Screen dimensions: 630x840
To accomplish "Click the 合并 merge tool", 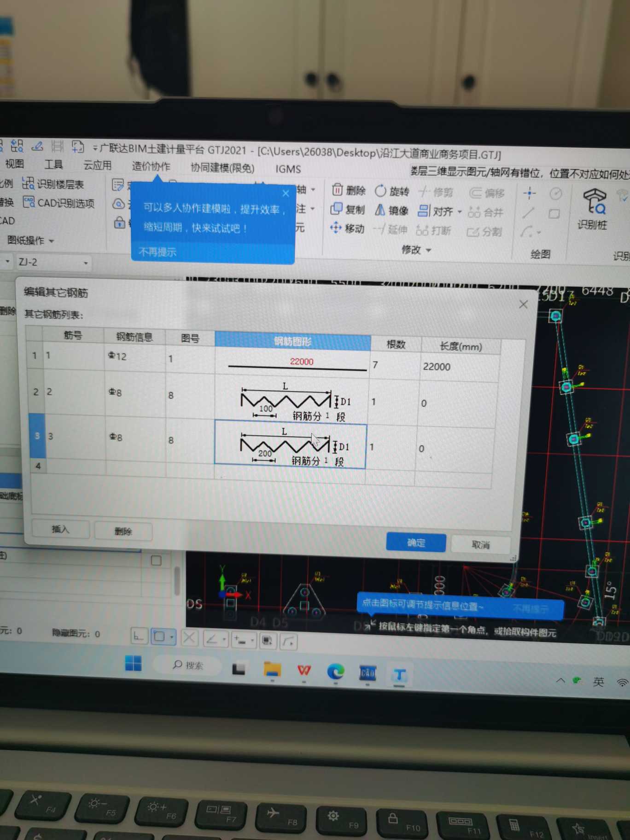I will click(x=486, y=213).
